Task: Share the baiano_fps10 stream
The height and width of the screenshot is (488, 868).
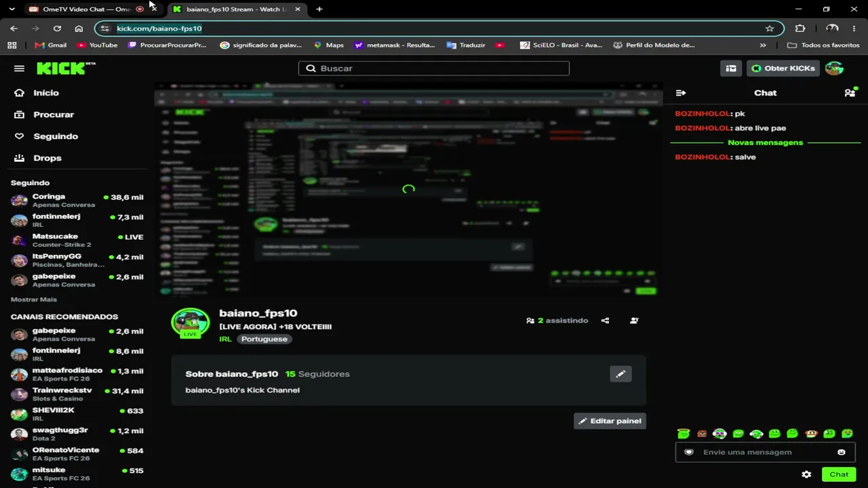Action: coord(605,321)
